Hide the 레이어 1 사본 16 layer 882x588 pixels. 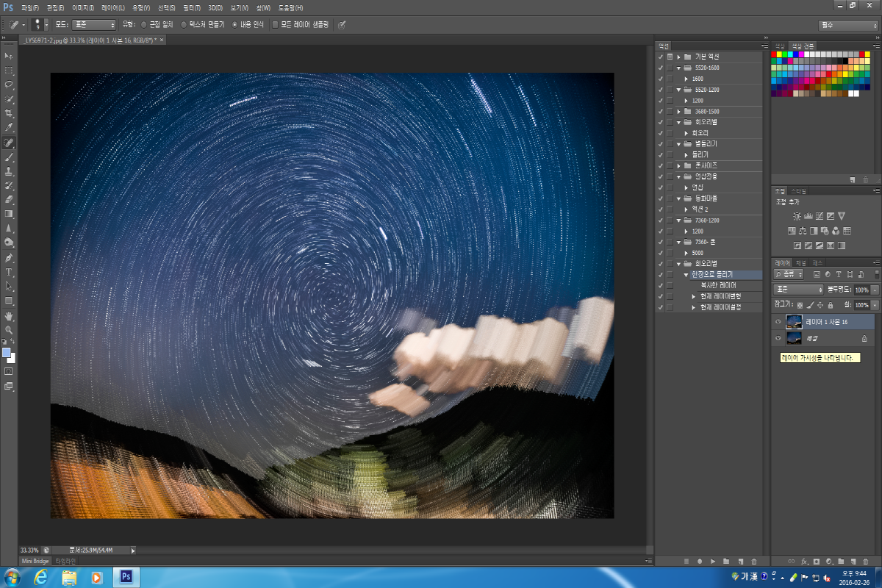point(778,322)
